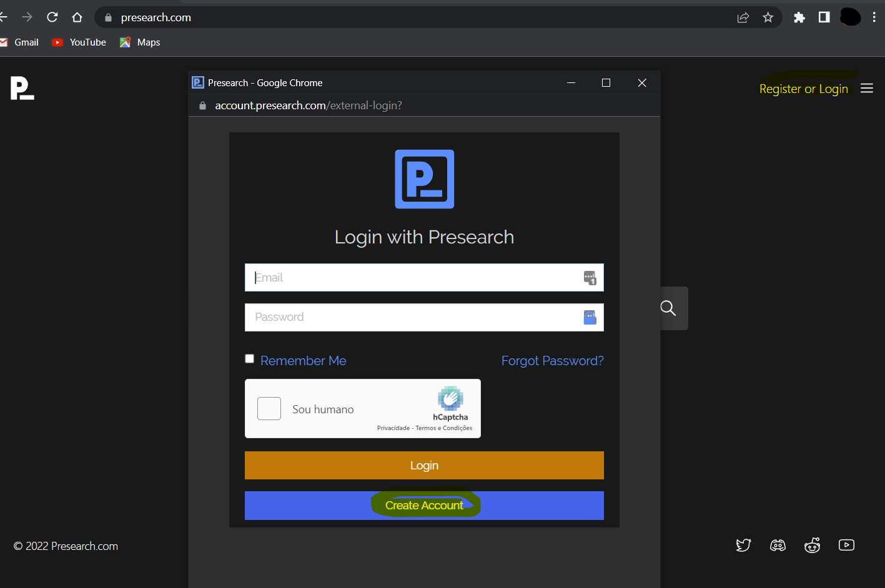This screenshot has width=885, height=588.
Task: Open the Register or Login link
Action: tap(804, 89)
